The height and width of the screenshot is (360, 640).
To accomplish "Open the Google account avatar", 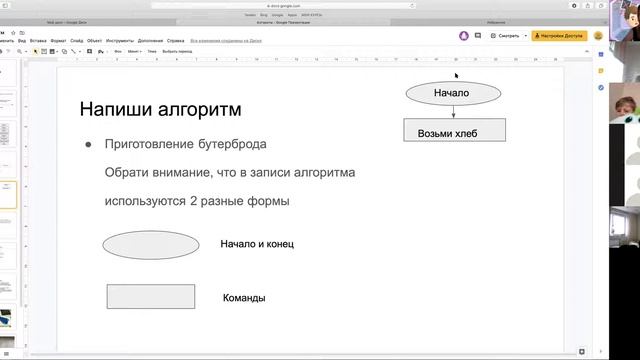I will pos(598,36).
